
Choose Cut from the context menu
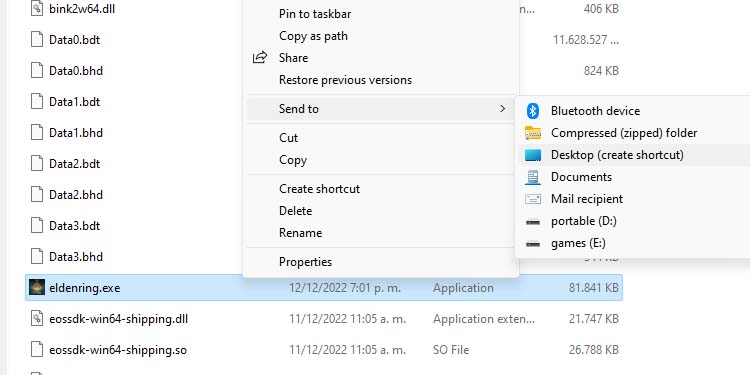(288, 138)
